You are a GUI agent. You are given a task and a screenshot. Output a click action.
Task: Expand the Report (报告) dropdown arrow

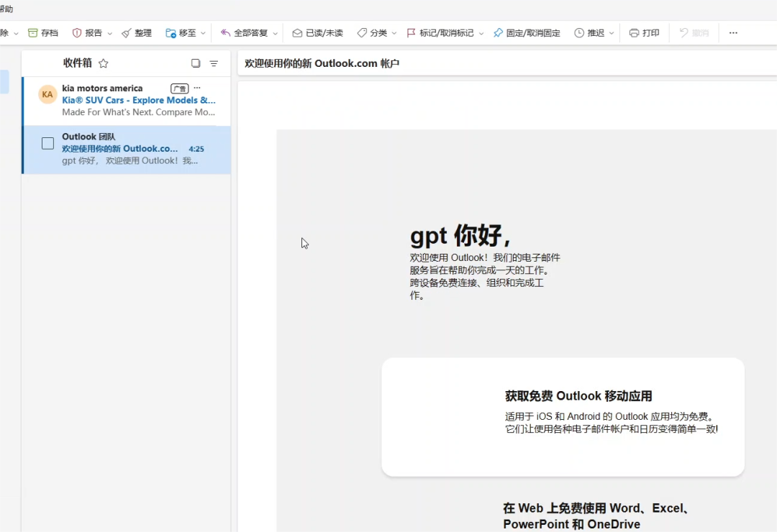110,34
